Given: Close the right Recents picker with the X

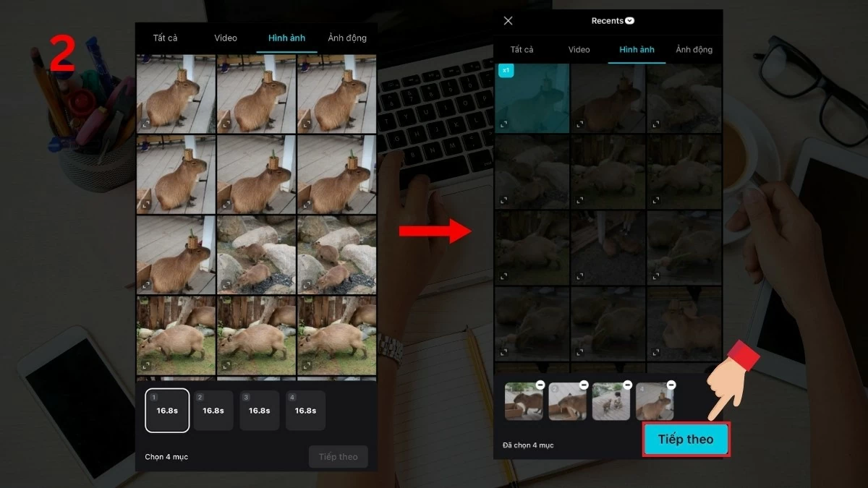Looking at the screenshot, I should pos(508,21).
